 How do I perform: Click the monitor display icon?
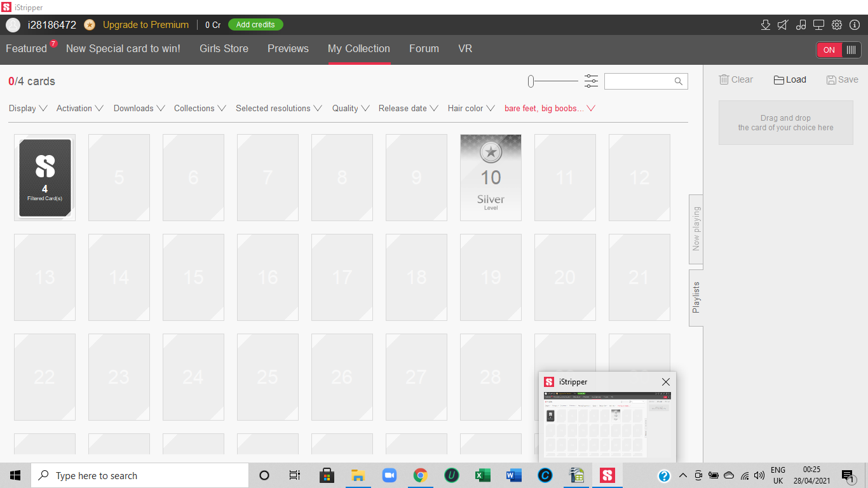coord(818,25)
